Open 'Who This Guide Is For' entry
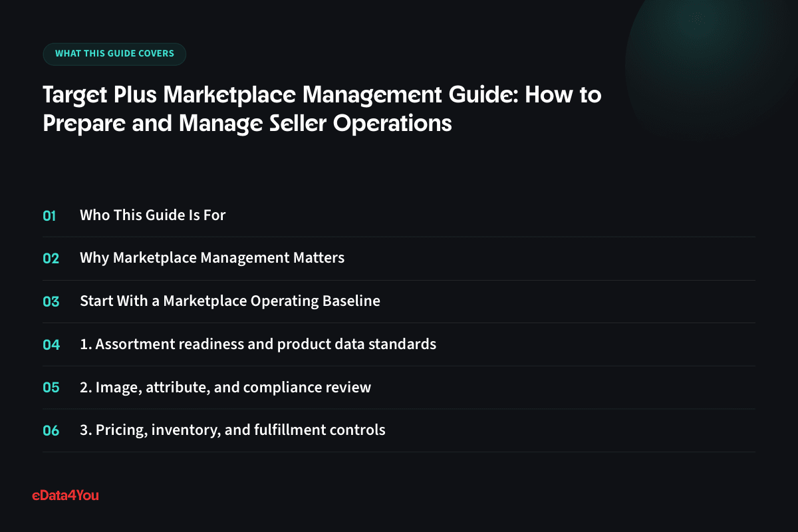 tap(153, 215)
